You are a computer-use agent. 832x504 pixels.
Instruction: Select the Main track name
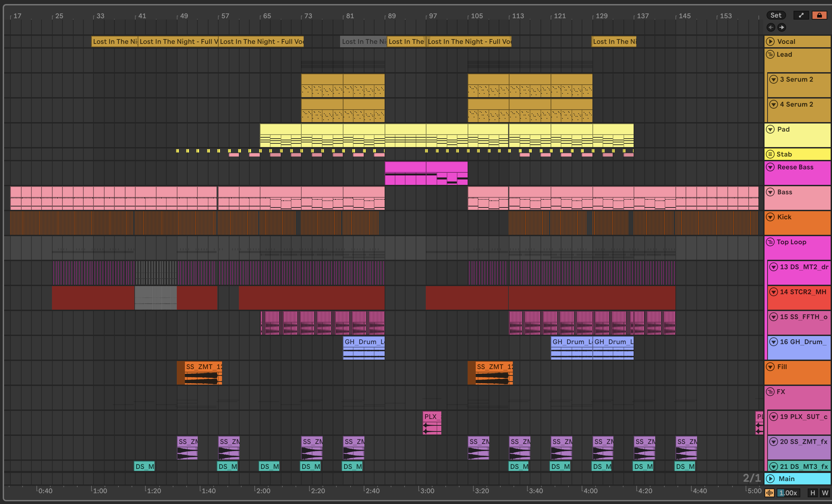[786, 479]
